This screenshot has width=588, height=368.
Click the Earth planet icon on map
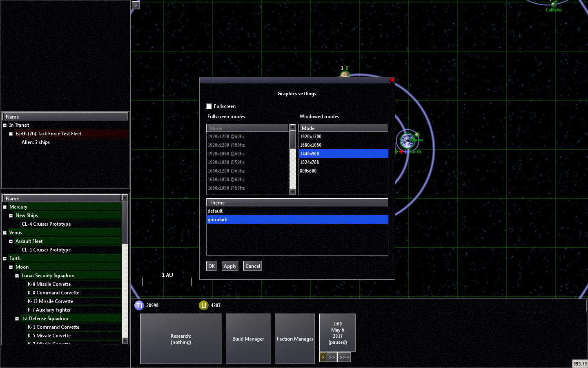pos(407,141)
